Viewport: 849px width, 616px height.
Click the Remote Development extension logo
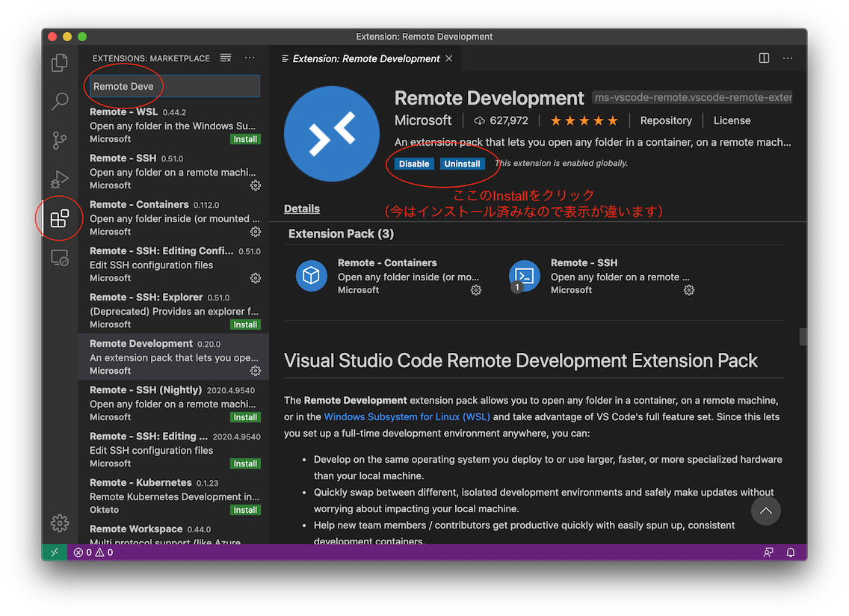coord(331,134)
